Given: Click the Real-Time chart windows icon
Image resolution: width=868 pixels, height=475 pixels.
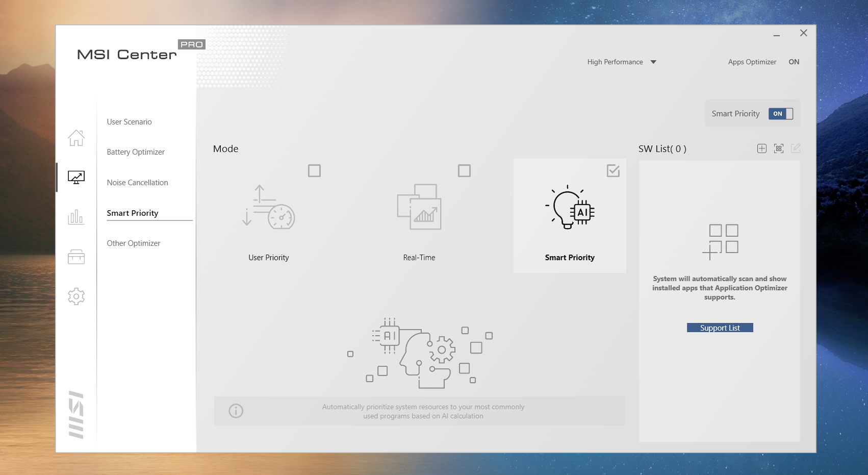Looking at the screenshot, I should tap(419, 207).
